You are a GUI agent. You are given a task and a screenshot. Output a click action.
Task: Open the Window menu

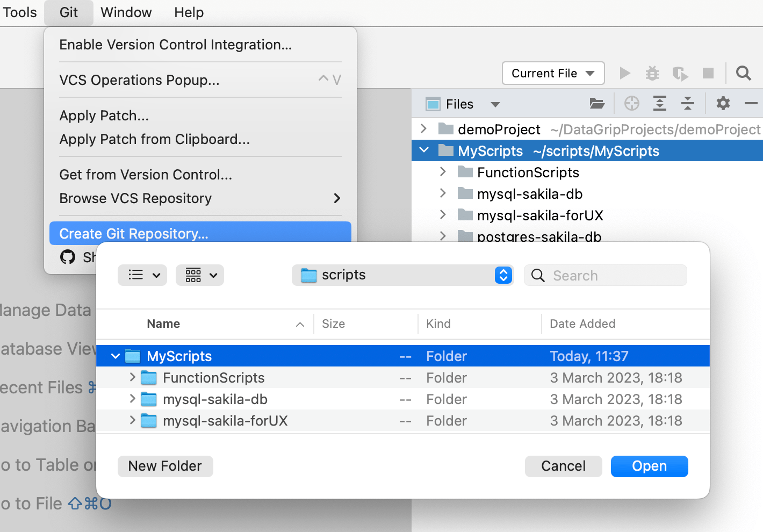[126, 12]
